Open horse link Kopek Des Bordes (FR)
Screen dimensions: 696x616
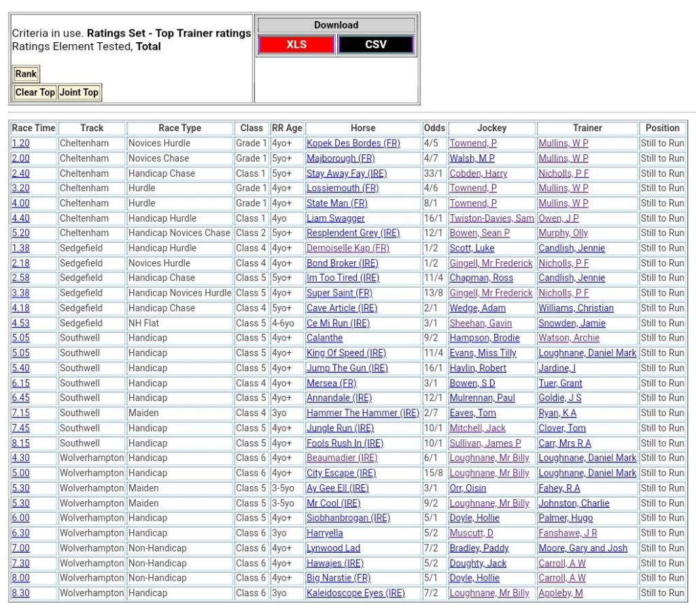(x=353, y=143)
